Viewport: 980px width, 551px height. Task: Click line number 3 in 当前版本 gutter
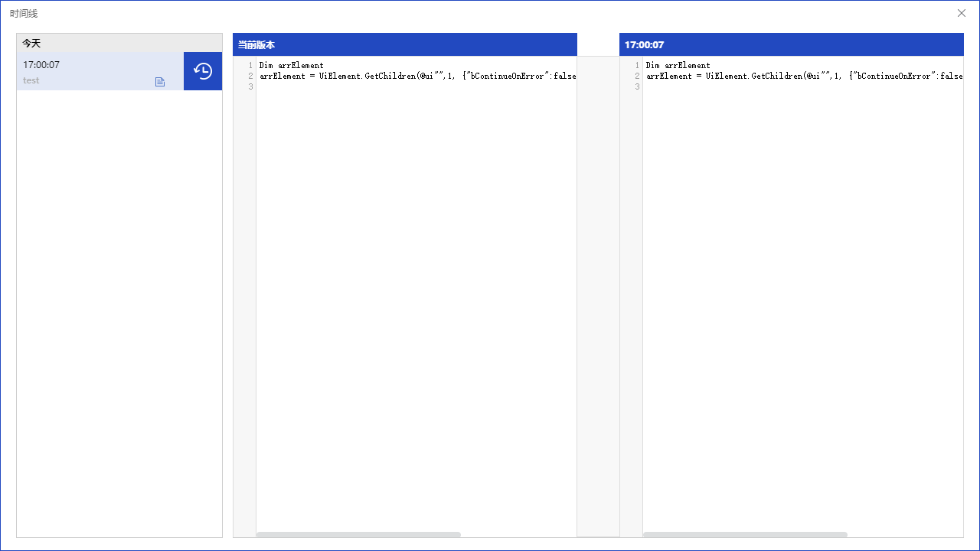pyautogui.click(x=250, y=86)
